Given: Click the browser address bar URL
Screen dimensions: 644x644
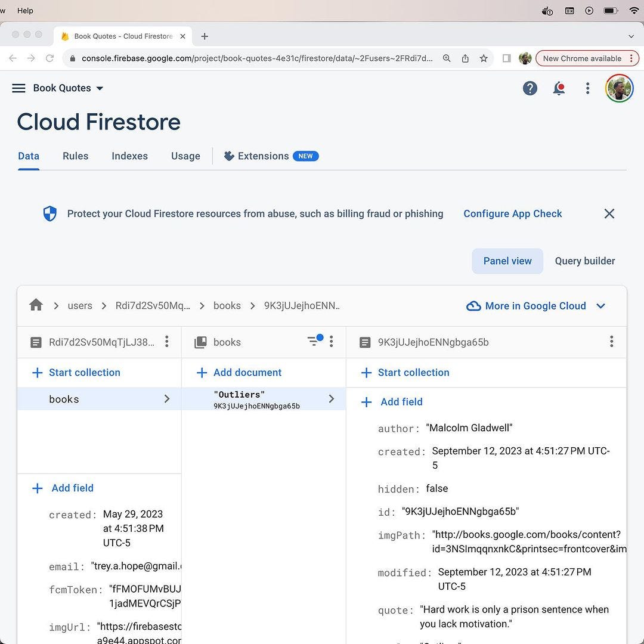Looking at the screenshot, I should coord(256,58).
